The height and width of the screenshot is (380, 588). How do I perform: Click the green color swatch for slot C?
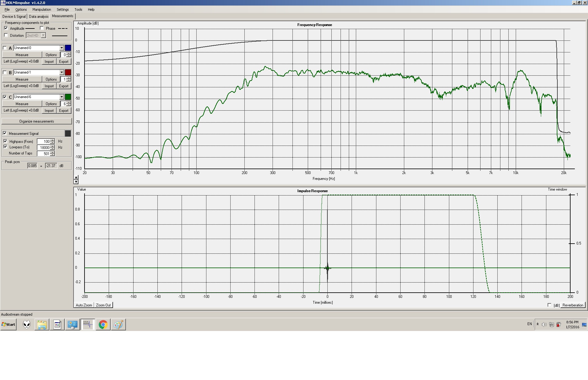[68, 97]
